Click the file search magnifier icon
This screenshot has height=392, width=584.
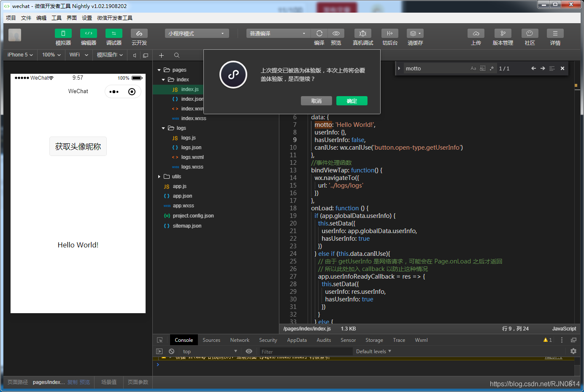click(177, 55)
